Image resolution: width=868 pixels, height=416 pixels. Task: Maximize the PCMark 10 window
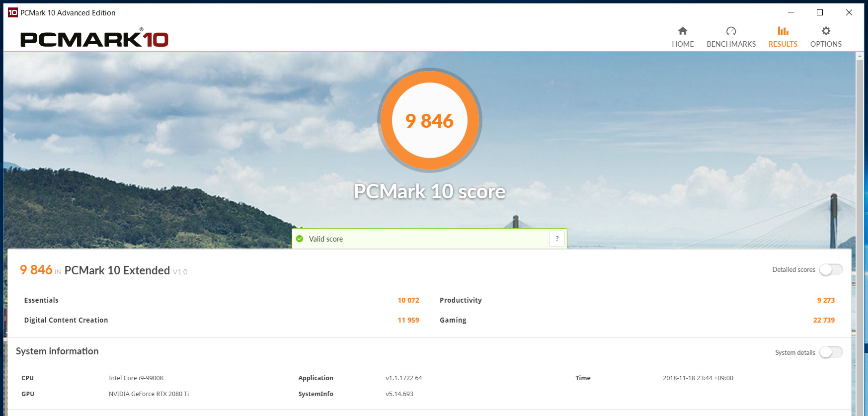point(820,12)
